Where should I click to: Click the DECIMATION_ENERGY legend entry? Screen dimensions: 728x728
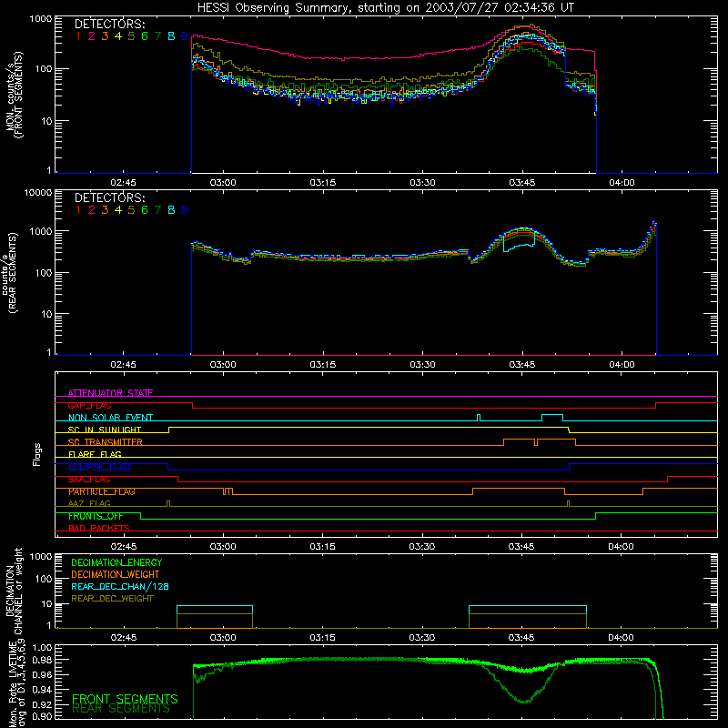(x=116, y=562)
